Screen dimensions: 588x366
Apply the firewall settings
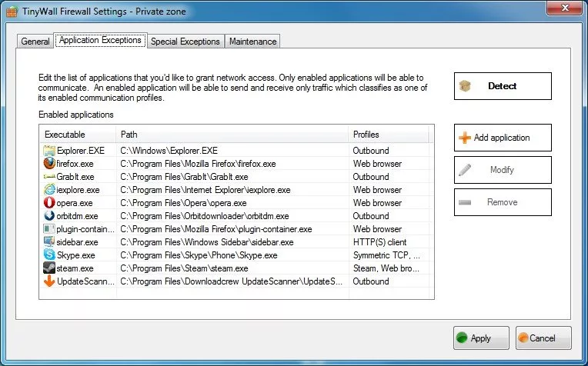[x=481, y=338]
